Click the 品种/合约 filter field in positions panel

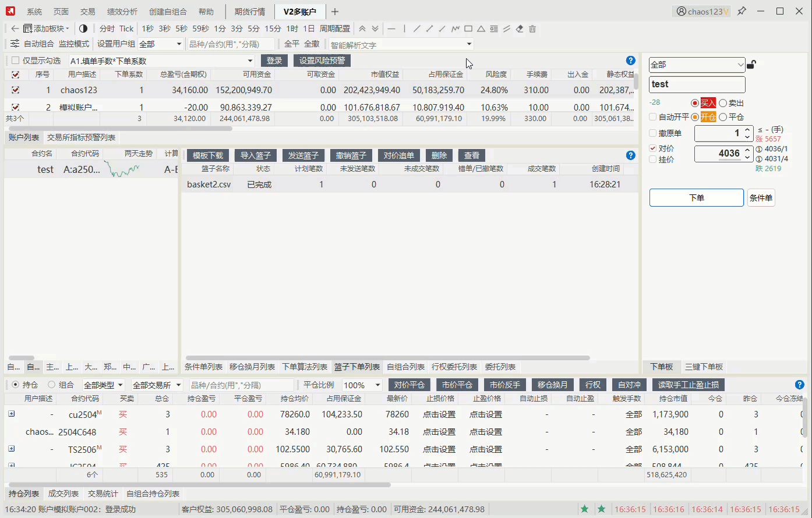click(x=241, y=385)
